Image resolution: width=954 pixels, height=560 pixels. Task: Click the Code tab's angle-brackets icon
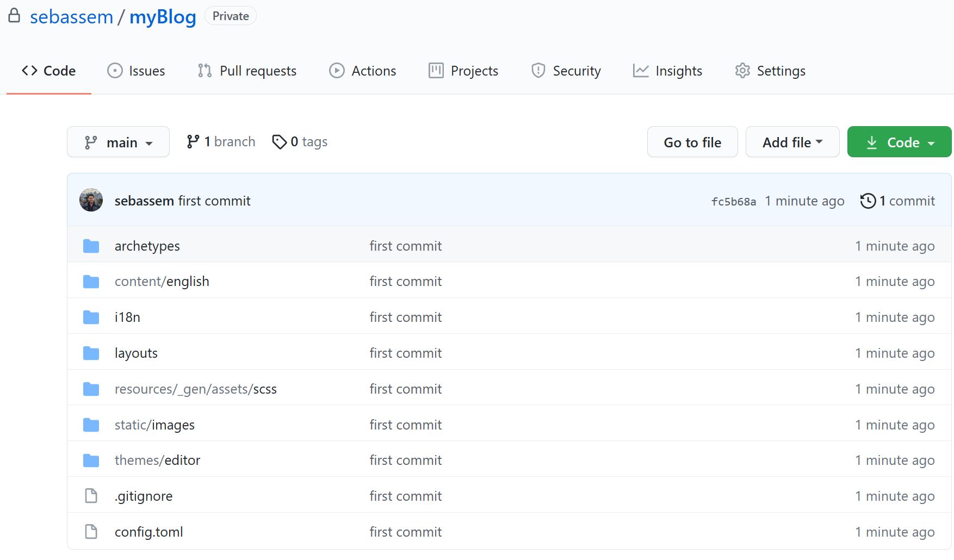pyautogui.click(x=29, y=71)
